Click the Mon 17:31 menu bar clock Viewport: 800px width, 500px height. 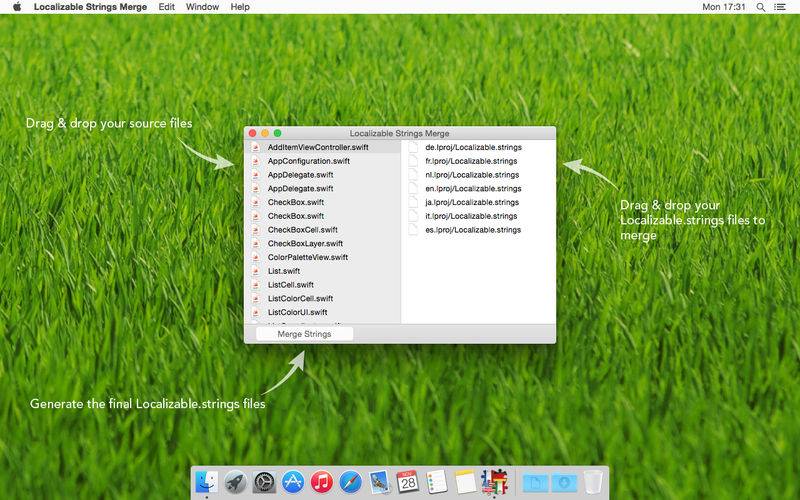click(x=723, y=7)
